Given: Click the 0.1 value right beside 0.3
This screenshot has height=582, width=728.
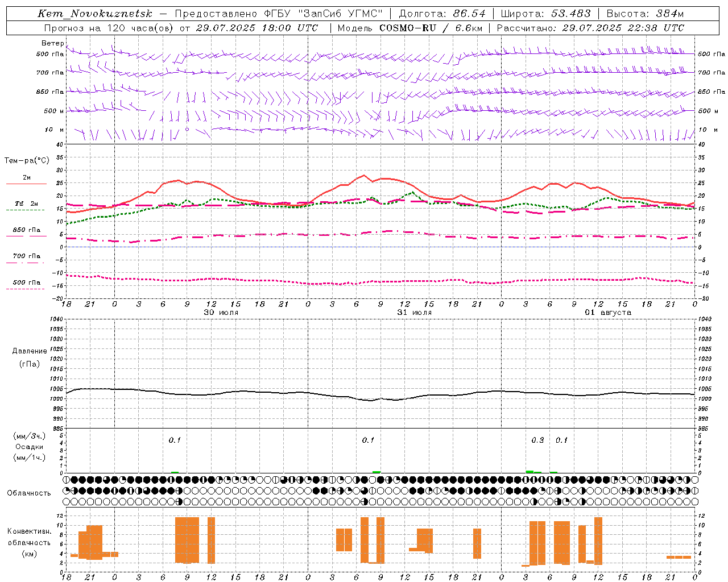Looking at the screenshot, I should [561, 440].
